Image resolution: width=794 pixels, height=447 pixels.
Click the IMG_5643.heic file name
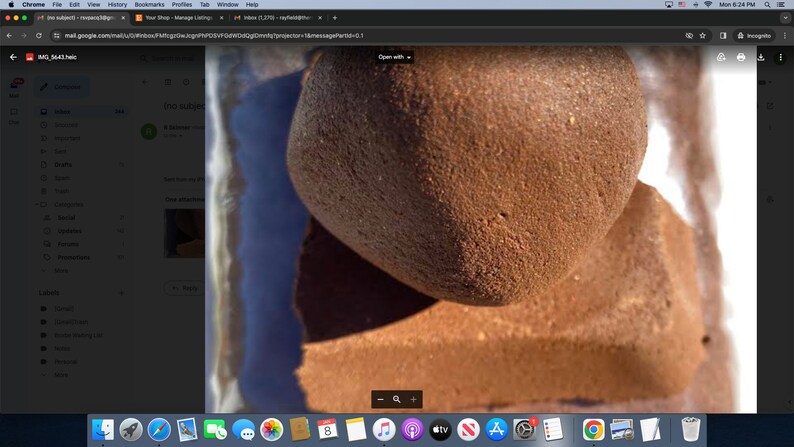click(57, 57)
